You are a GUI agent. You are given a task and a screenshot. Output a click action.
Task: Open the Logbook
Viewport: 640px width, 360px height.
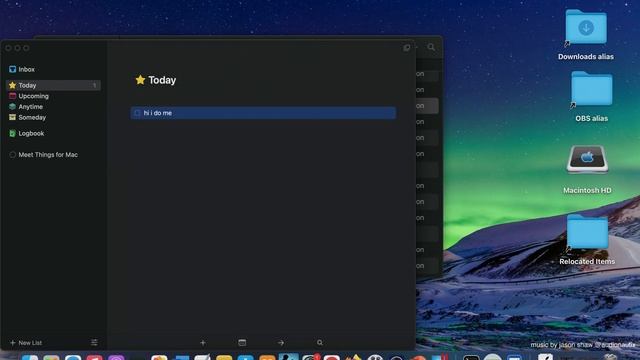[x=27, y=133]
